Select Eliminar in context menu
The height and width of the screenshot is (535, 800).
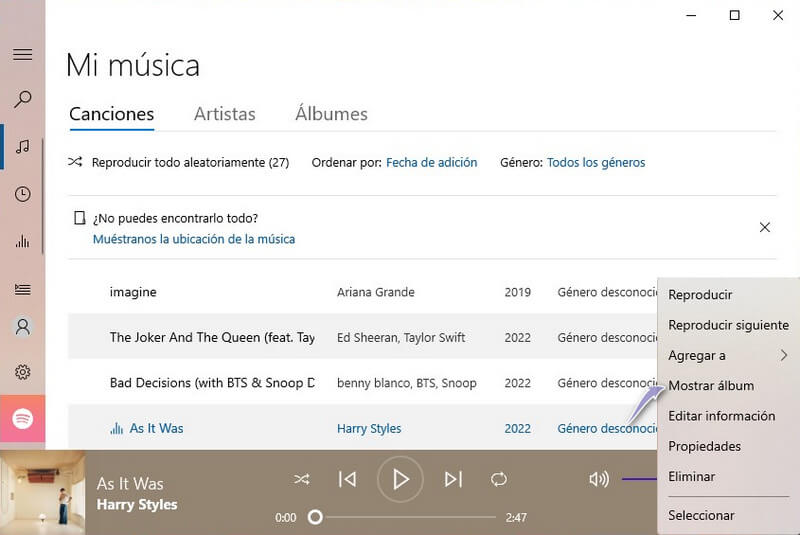pyautogui.click(x=691, y=476)
